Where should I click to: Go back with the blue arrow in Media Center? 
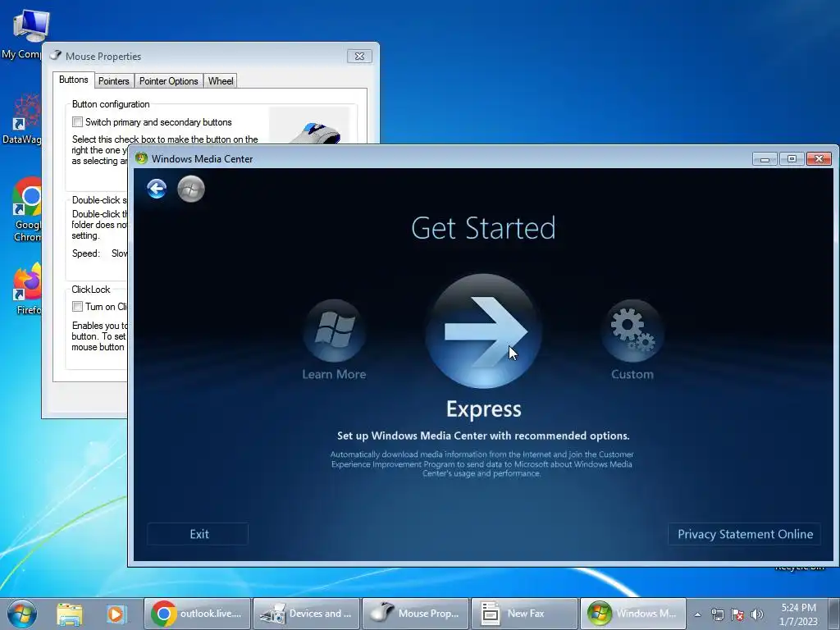(x=157, y=189)
